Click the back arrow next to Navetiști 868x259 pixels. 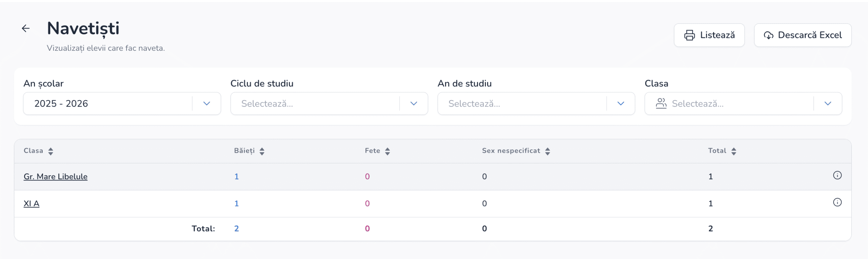26,28
